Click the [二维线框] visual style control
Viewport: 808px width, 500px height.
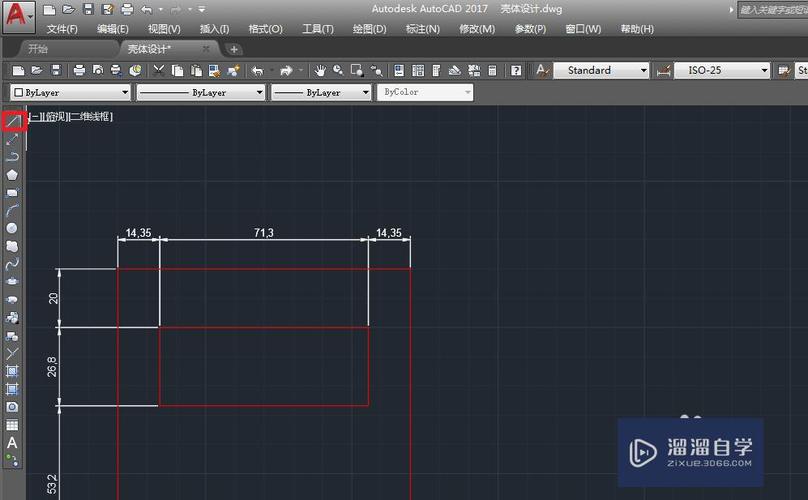click(x=90, y=116)
